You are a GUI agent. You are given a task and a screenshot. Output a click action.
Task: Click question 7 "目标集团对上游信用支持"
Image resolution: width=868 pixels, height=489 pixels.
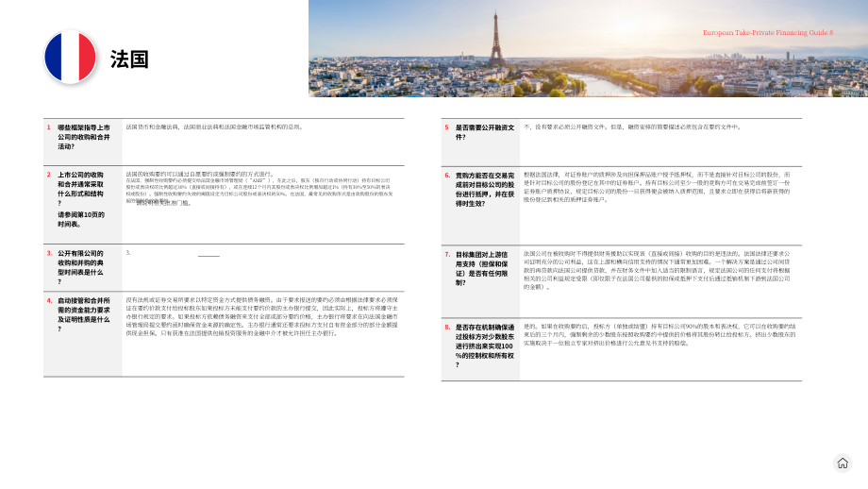click(x=482, y=269)
